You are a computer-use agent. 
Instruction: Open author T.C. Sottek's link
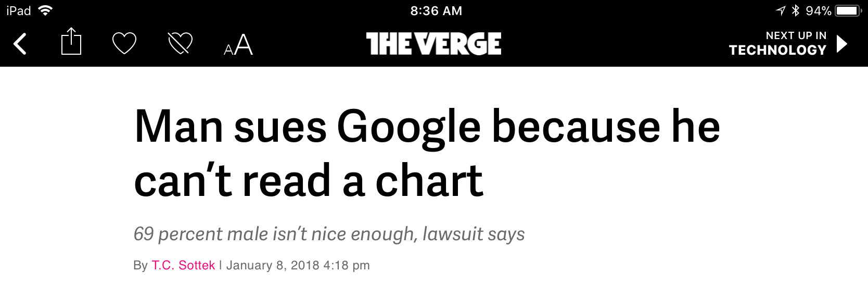[x=183, y=265]
